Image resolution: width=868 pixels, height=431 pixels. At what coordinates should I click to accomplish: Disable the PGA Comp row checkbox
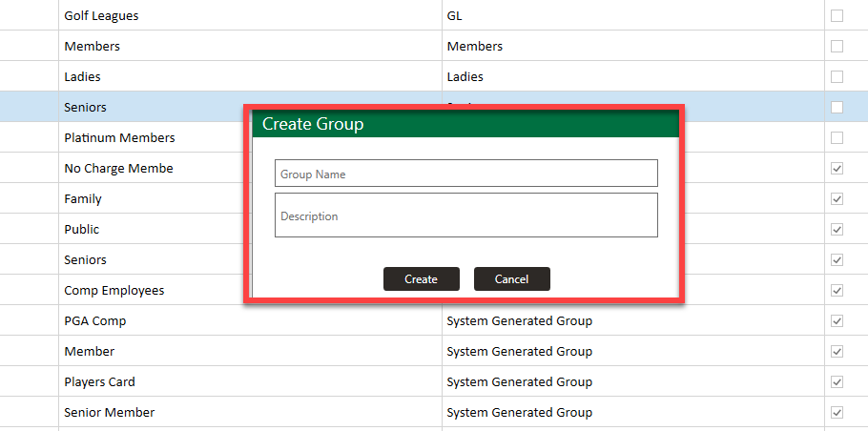click(x=837, y=321)
